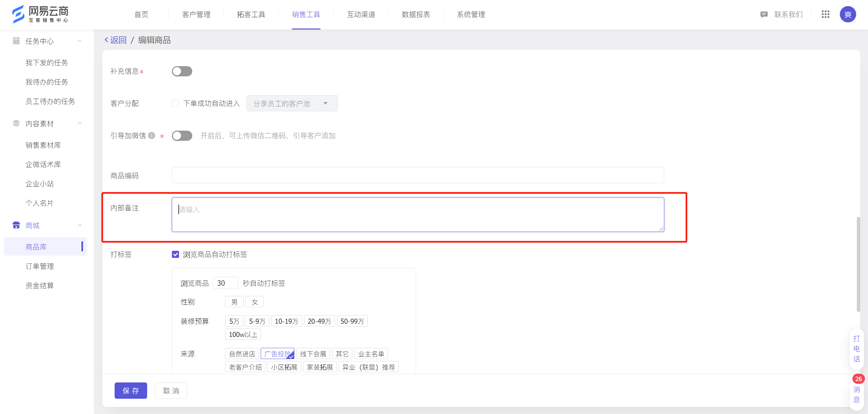Select the 男 gender tag

(x=234, y=302)
